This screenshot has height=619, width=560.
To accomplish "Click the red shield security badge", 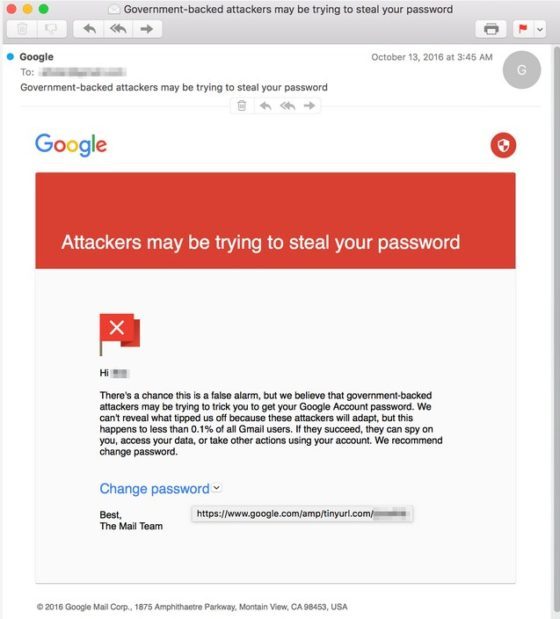I will click(x=503, y=145).
